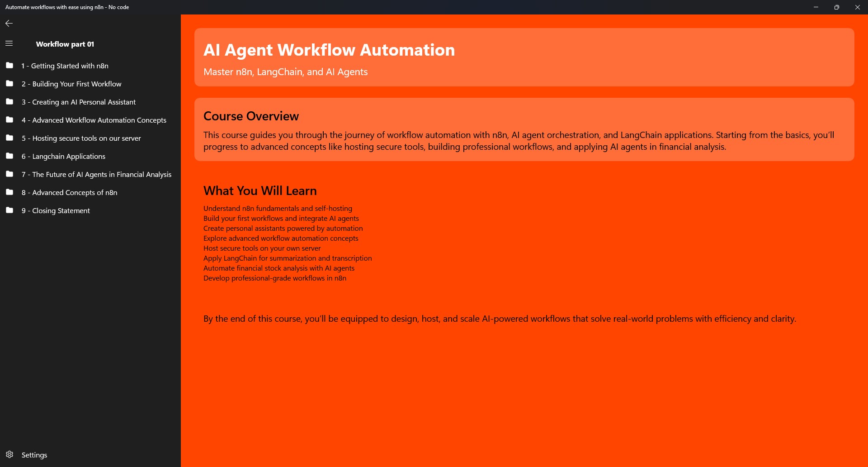Expand the Advanced Concepts of n8n section
The width and height of the screenshot is (868, 467).
69,192
